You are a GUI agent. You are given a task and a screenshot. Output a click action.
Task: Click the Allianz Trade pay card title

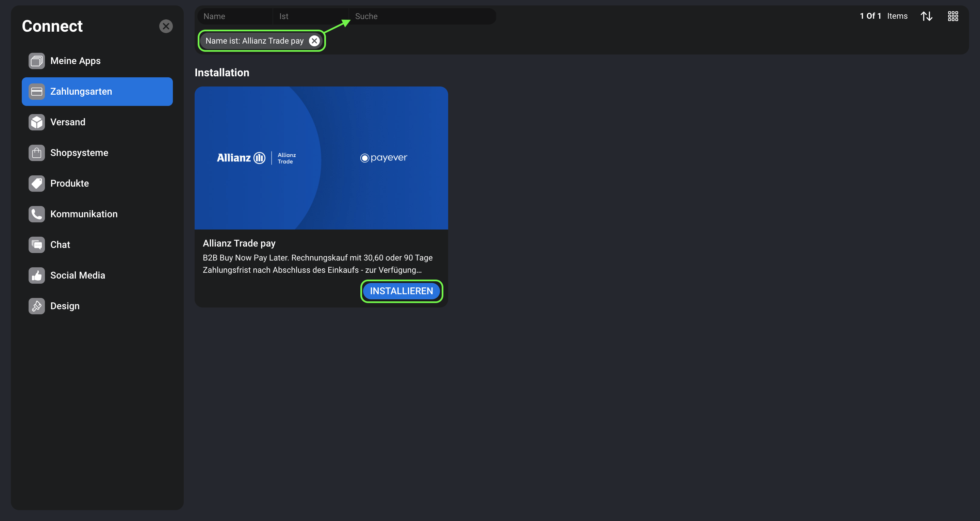pyautogui.click(x=239, y=243)
